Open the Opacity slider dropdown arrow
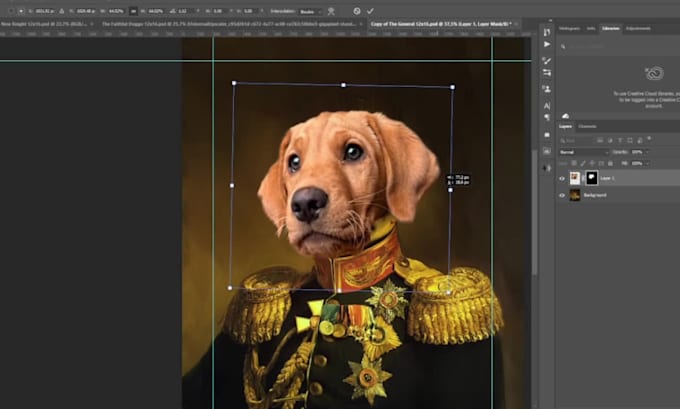 647,152
